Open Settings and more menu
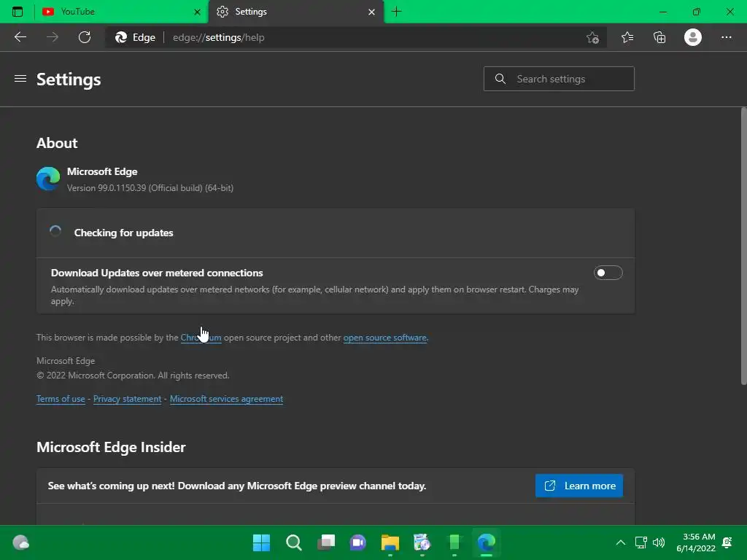747x560 pixels. coord(726,37)
